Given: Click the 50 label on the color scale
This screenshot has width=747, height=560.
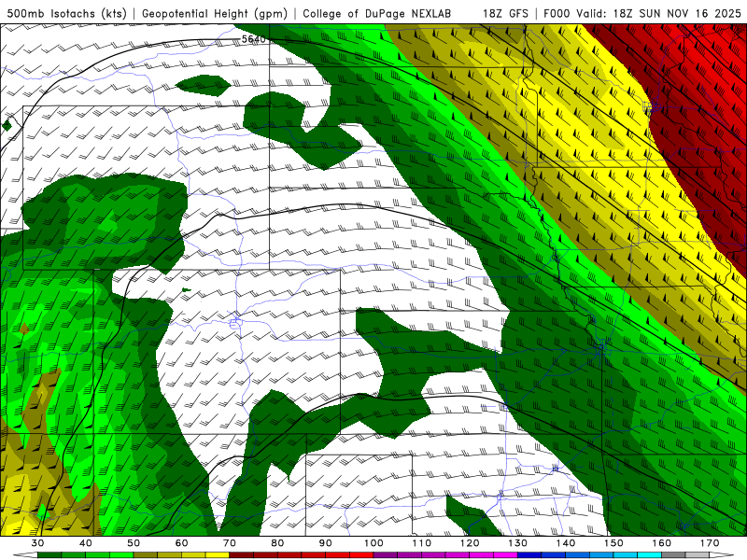Looking at the screenshot, I should [x=134, y=543].
